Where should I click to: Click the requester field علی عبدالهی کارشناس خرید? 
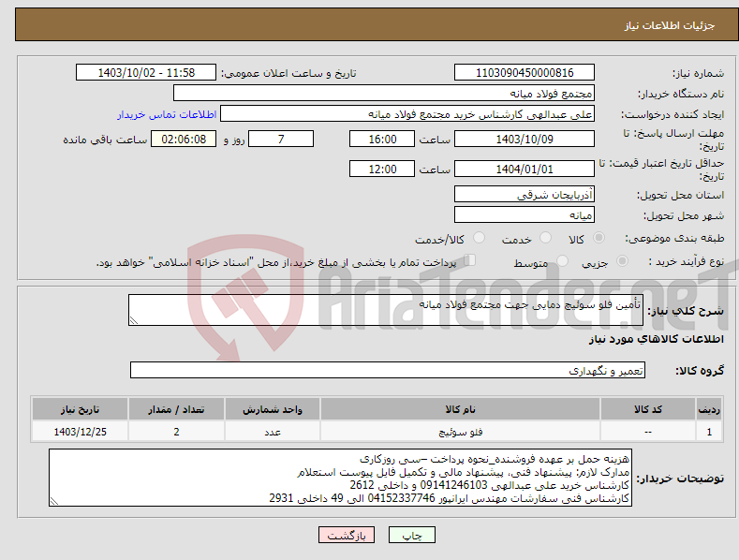point(407,113)
